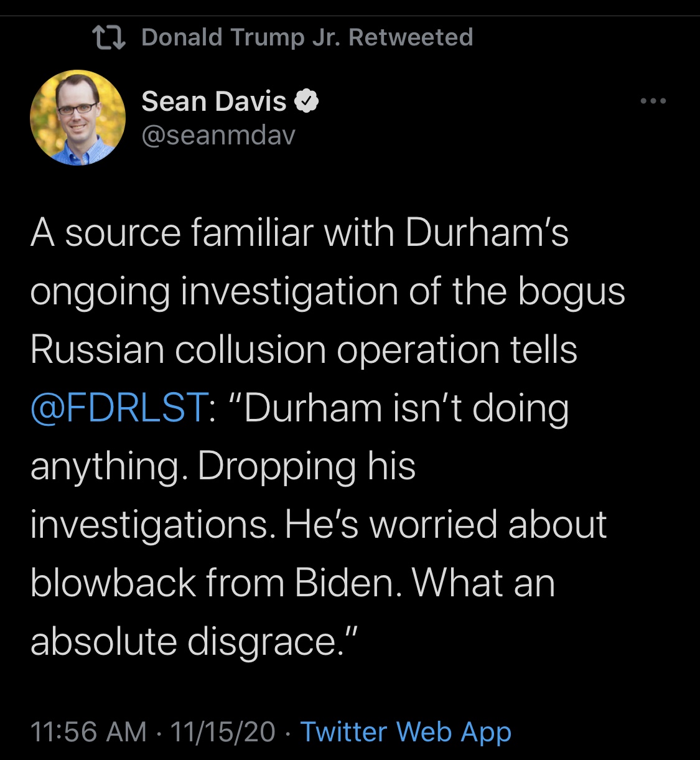Click the verified checkmark badge

[306, 101]
